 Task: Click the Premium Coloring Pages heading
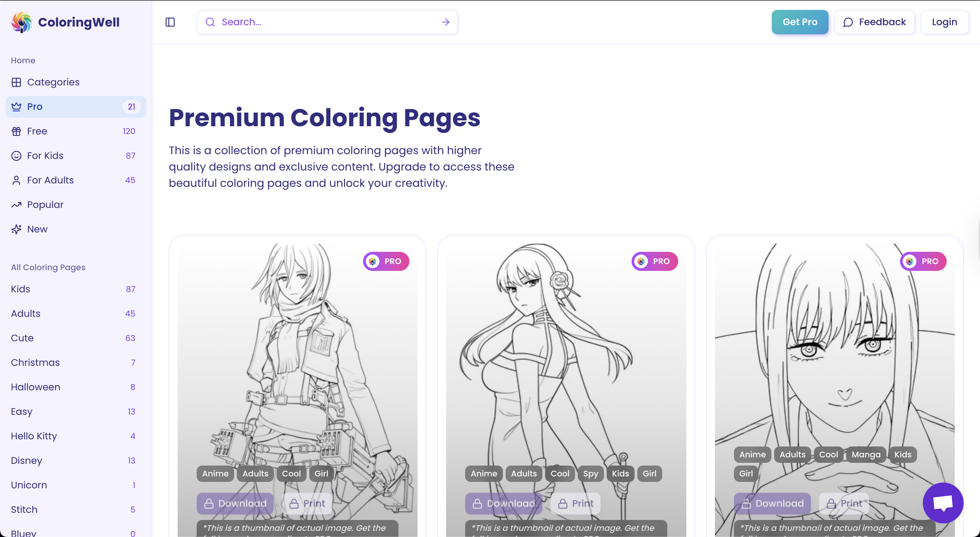tap(325, 118)
